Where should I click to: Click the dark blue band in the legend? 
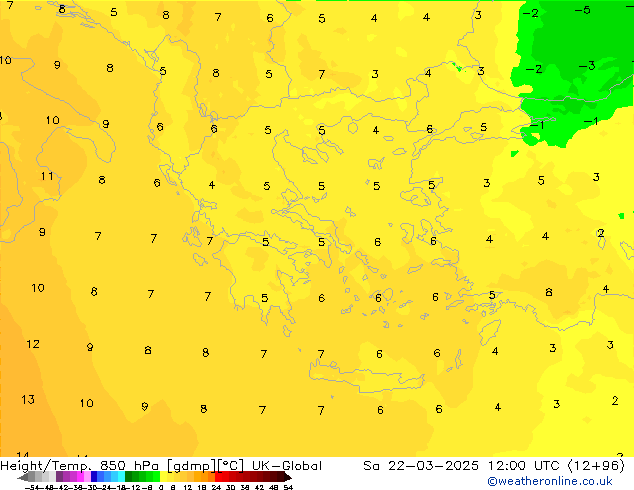tap(94, 477)
